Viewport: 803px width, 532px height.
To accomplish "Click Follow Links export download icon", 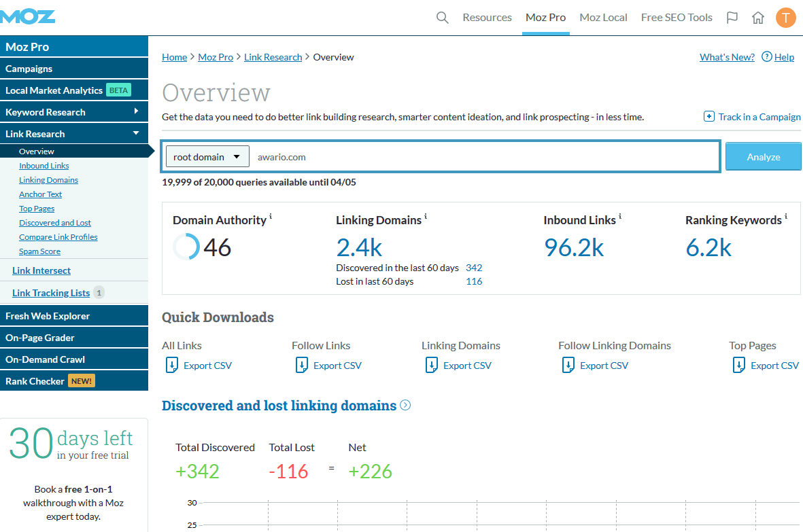I will (x=302, y=366).
